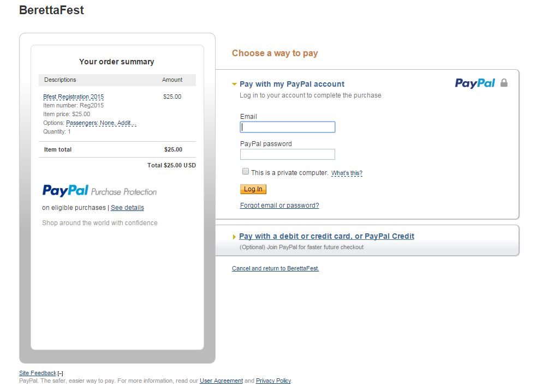Click the padlock security icon
The width and height of the screenshot is (536, 392).
pos(504,83)
